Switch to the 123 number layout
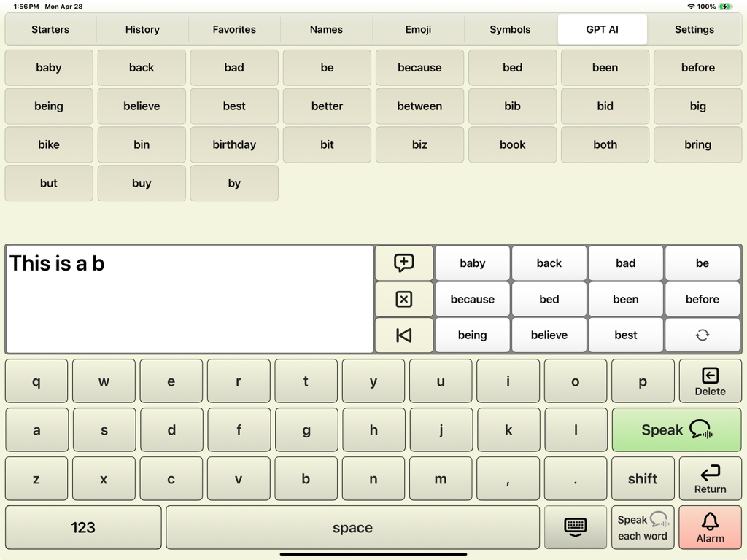The width and height of the screenshot is (747, 560). (x=82, y=526)
